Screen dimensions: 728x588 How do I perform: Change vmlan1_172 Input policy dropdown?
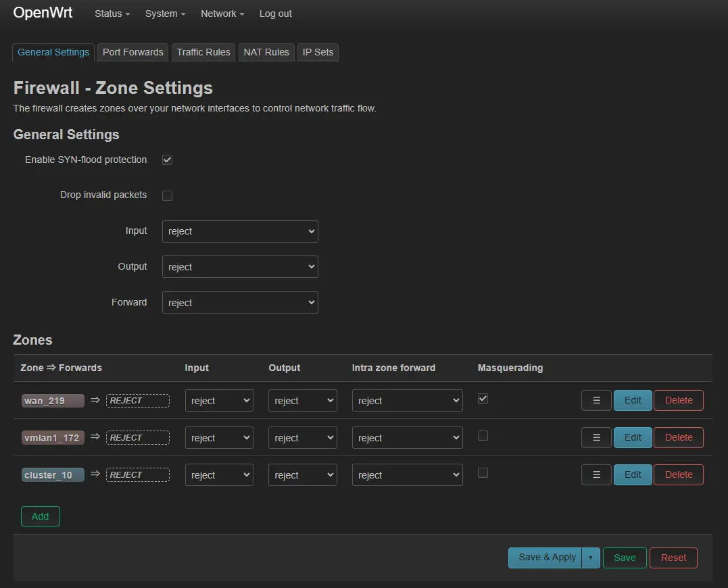click(x=219, y=438)
